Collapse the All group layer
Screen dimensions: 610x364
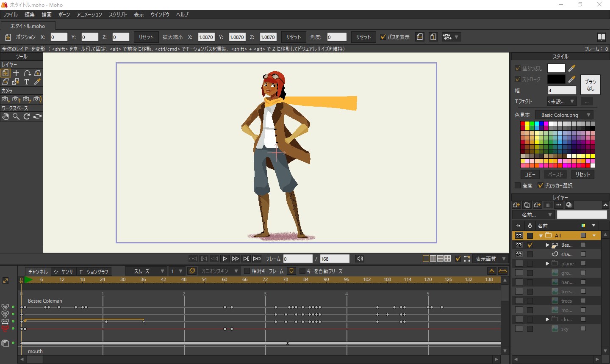[x=541, y=236]
